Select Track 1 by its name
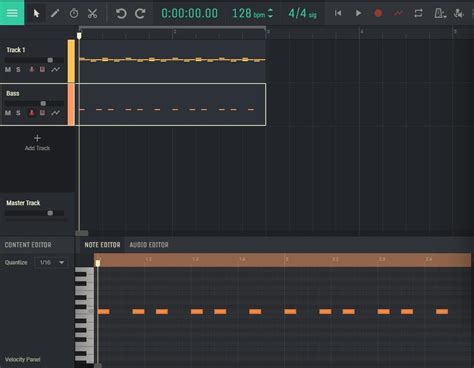This screenshot has width=474, height=368. pos(16,50)
